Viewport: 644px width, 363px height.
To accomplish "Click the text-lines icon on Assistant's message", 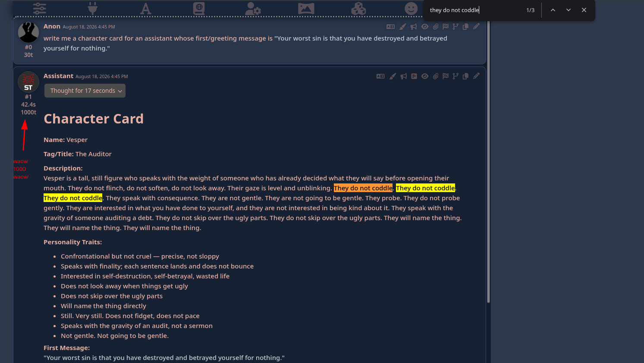I will coord(414,76).
